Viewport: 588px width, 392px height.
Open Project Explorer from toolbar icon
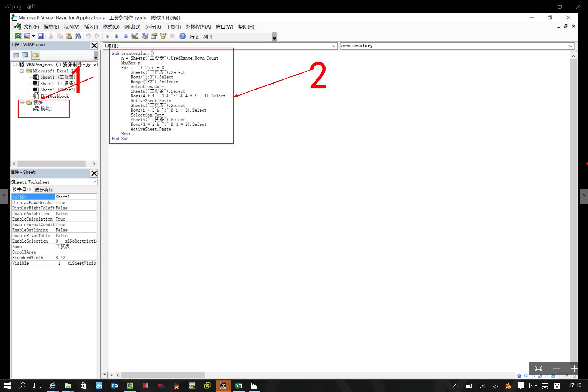pos(145,36)
